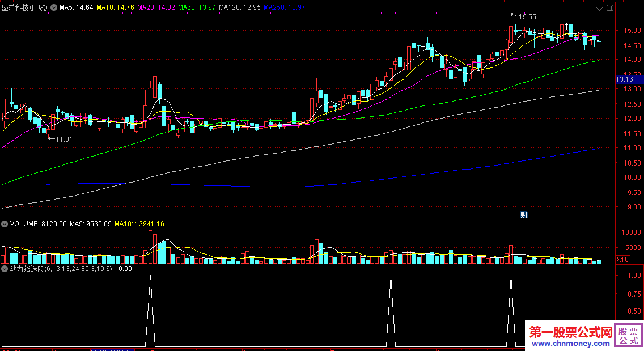
Task: Click the second 动力线选股 signal spike
Action: [391, 311]
